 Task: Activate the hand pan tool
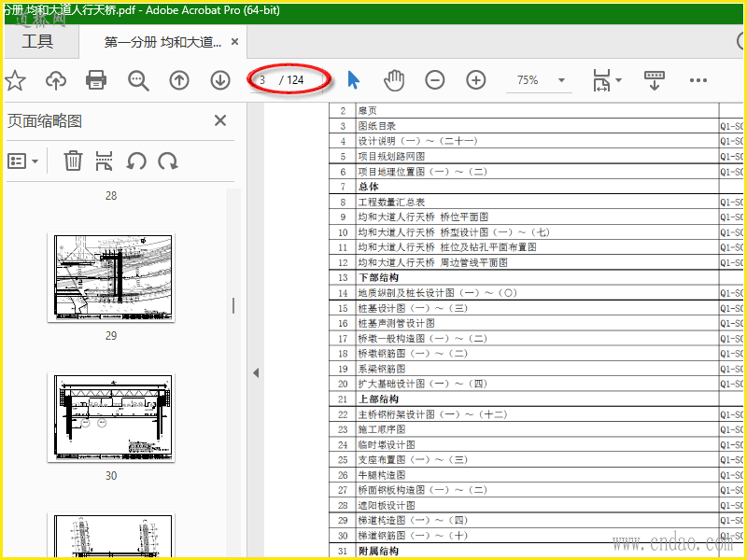pyautogui.click(x=394, y=80)
